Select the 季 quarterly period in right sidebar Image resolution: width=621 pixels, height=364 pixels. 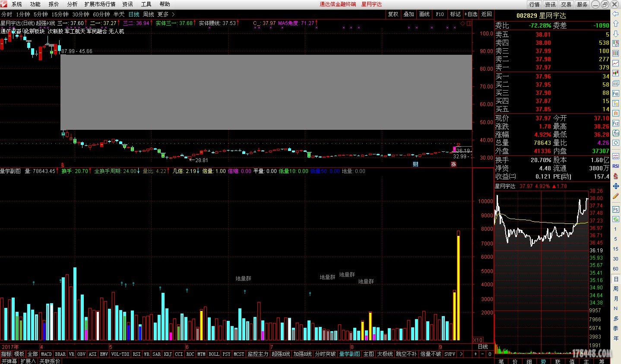click(x=615, y=328)
